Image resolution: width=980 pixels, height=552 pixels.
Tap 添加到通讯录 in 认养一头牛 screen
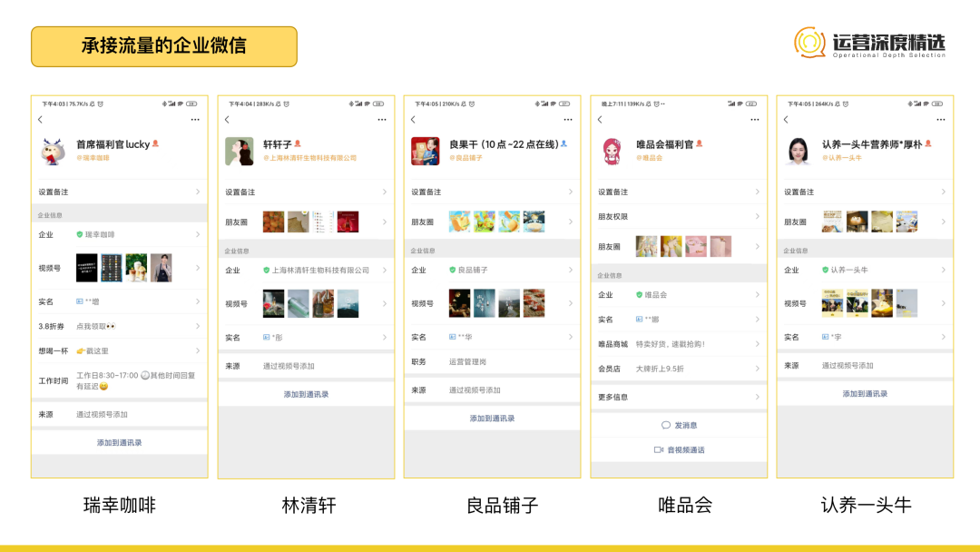(865, 394)
